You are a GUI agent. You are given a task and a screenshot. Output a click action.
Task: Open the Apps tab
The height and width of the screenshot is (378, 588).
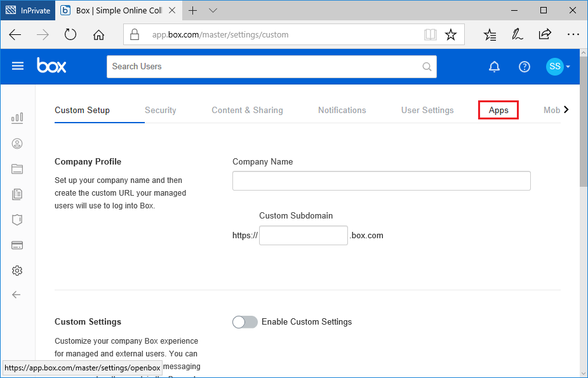coord(498,111)
